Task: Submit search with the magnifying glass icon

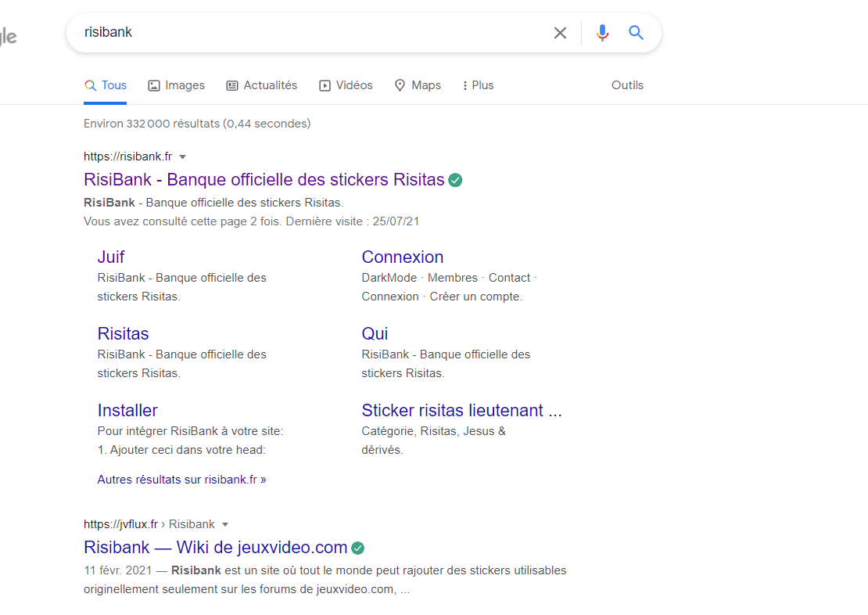Action: 636,33
